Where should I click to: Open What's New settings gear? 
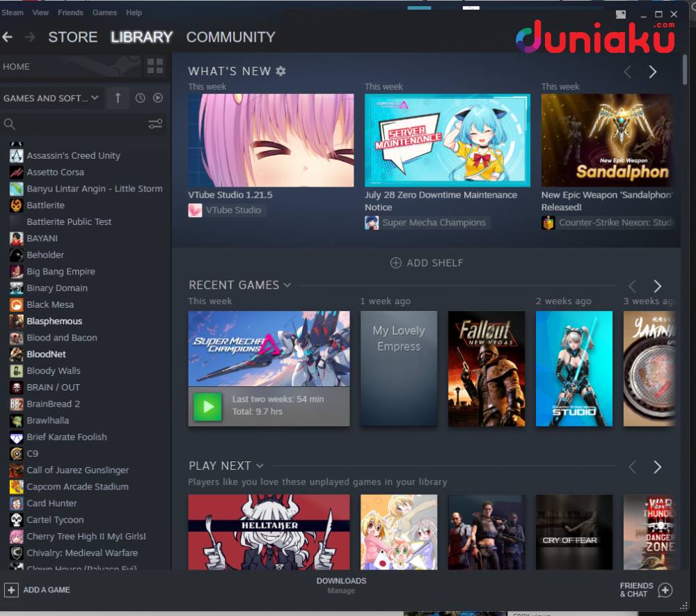click(x=280, y=71)
